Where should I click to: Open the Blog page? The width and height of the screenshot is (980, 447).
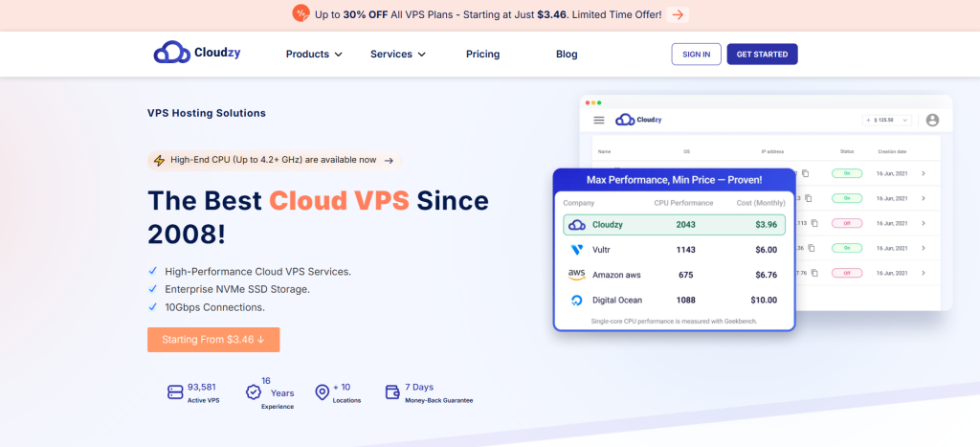[x=567, y=55]
